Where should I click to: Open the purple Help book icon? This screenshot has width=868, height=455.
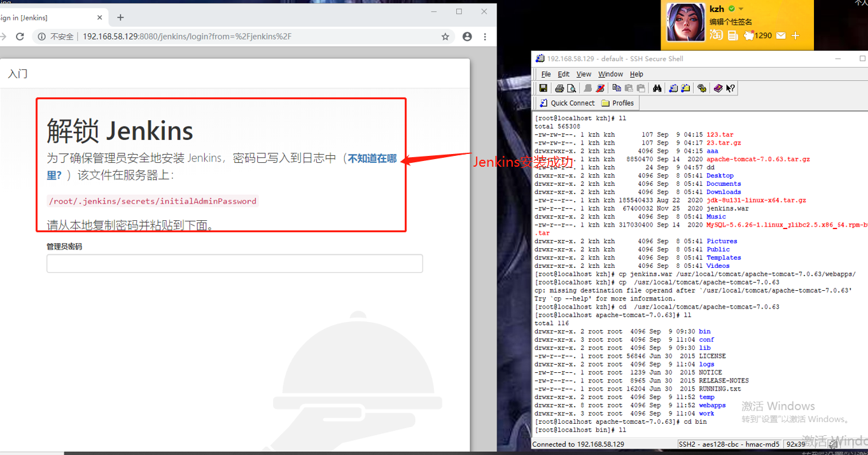click(718, 88)
